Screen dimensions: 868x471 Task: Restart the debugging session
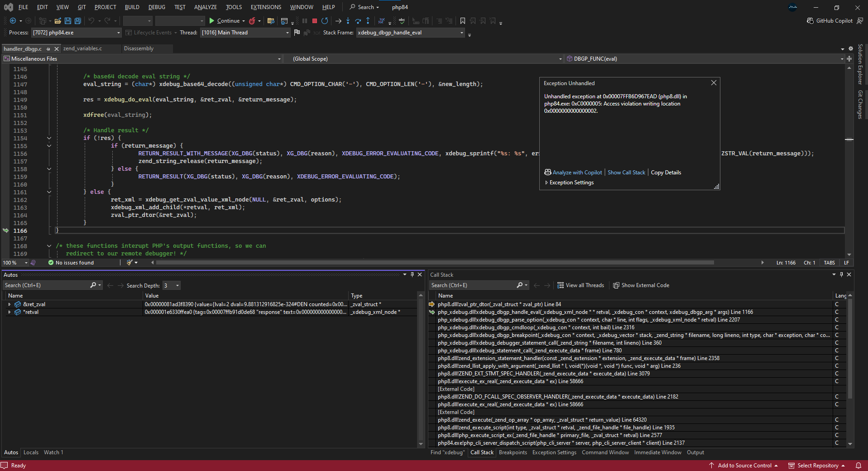tap(325, 21)
